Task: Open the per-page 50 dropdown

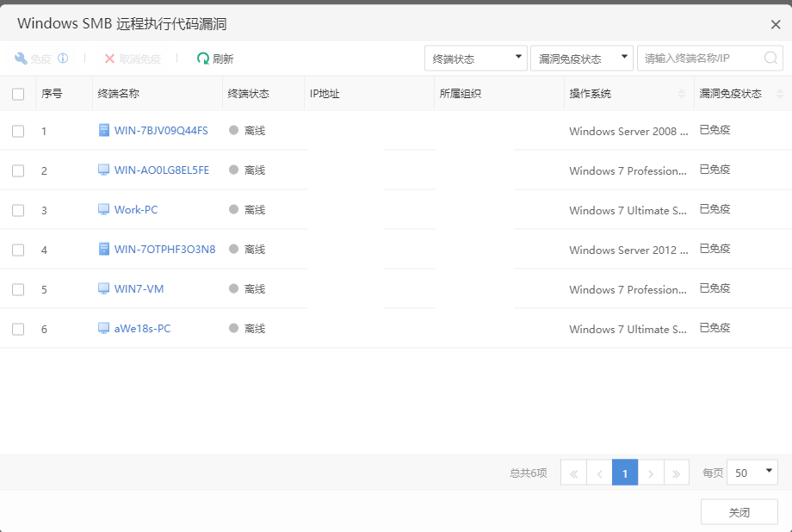Action: [x=752, y=473]
